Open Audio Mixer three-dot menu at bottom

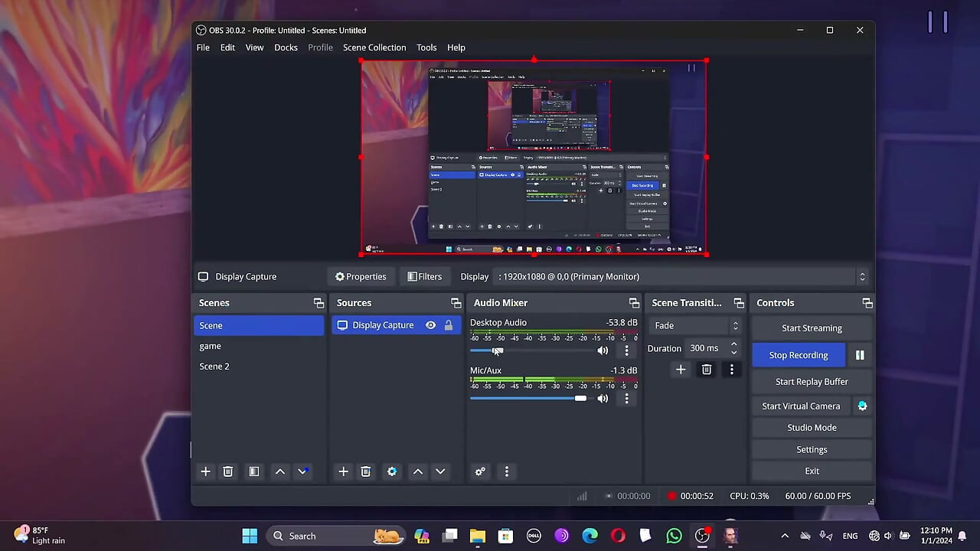506,471
